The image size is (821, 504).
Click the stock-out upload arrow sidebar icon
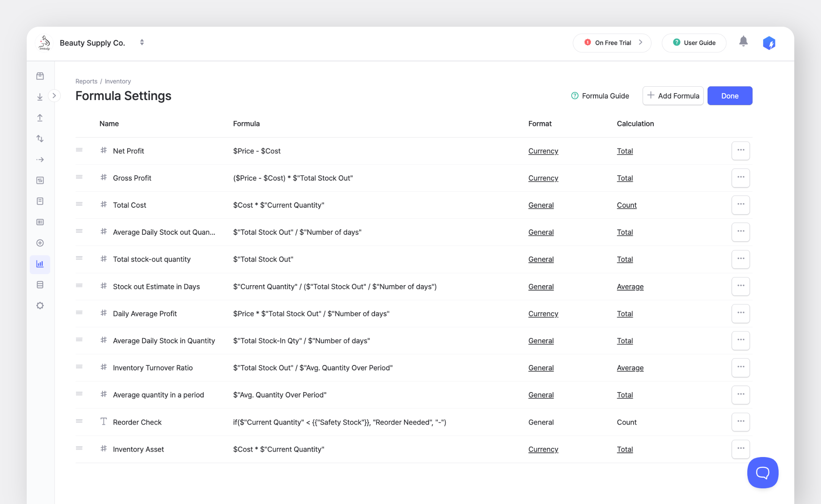click(40, 118)
